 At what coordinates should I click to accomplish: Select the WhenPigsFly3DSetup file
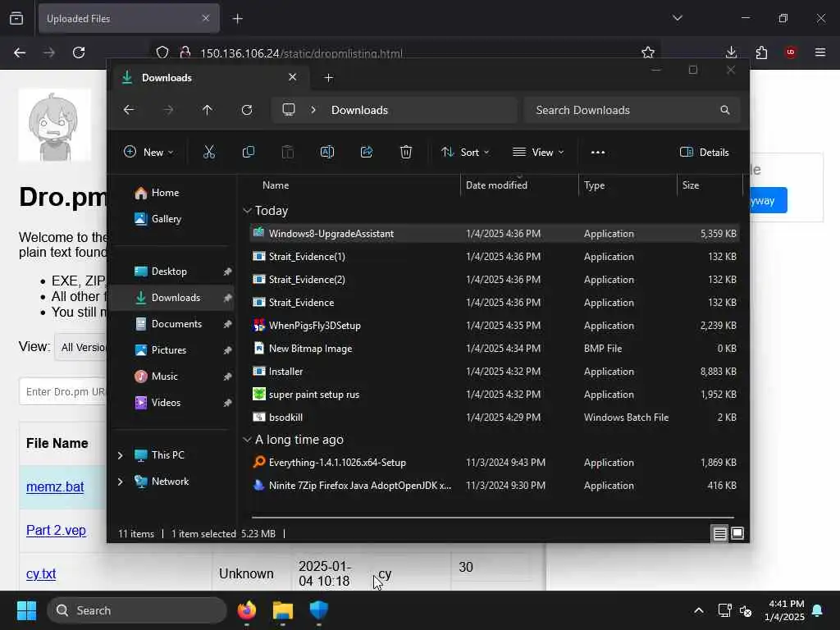[x=495, y=325]
